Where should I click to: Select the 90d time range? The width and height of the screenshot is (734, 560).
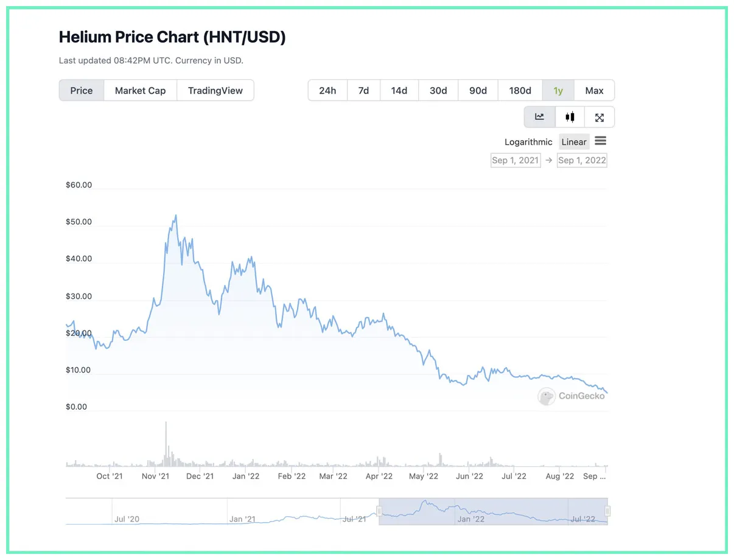478,90
